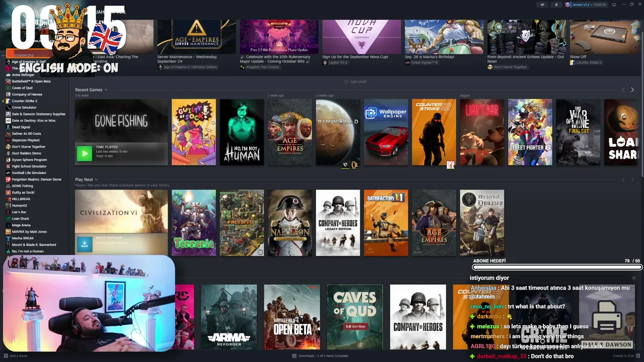Select Forgotten Realms: Demon Stone in list
644x362 pixels.
36,179
